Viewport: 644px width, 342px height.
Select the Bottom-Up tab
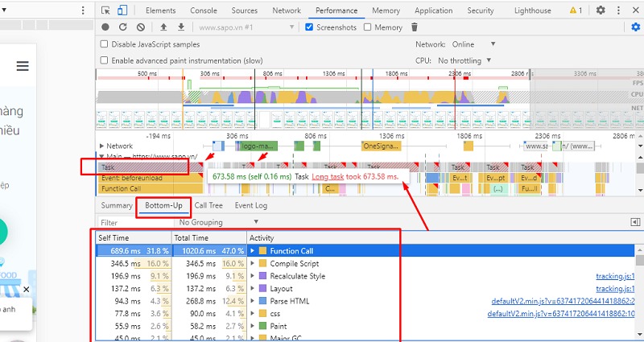click(163, 205)
